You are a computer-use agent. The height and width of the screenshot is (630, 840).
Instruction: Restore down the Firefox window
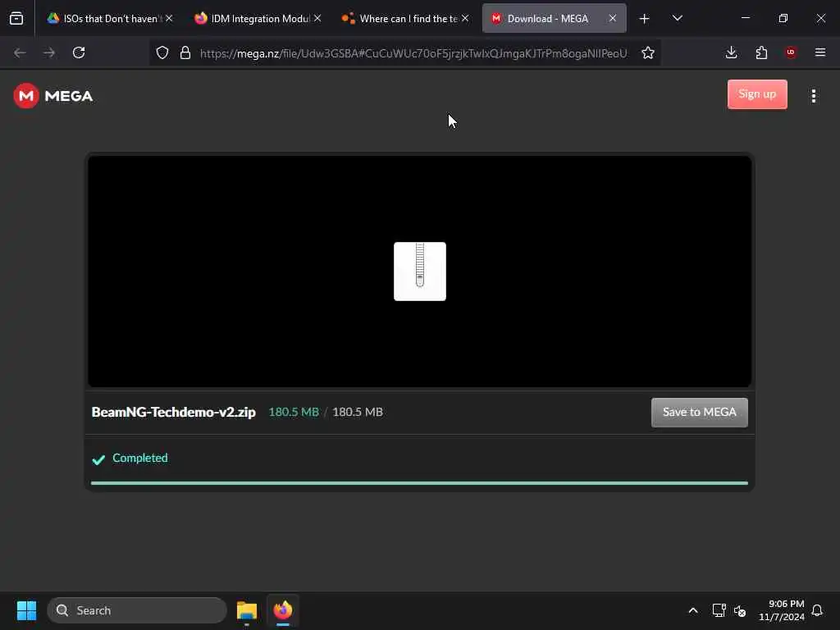click(783, 18)
